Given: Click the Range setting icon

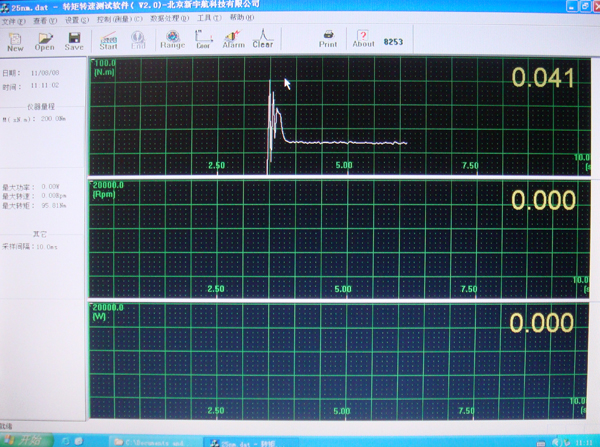Looking at the screenshot, I should [172, 40].
